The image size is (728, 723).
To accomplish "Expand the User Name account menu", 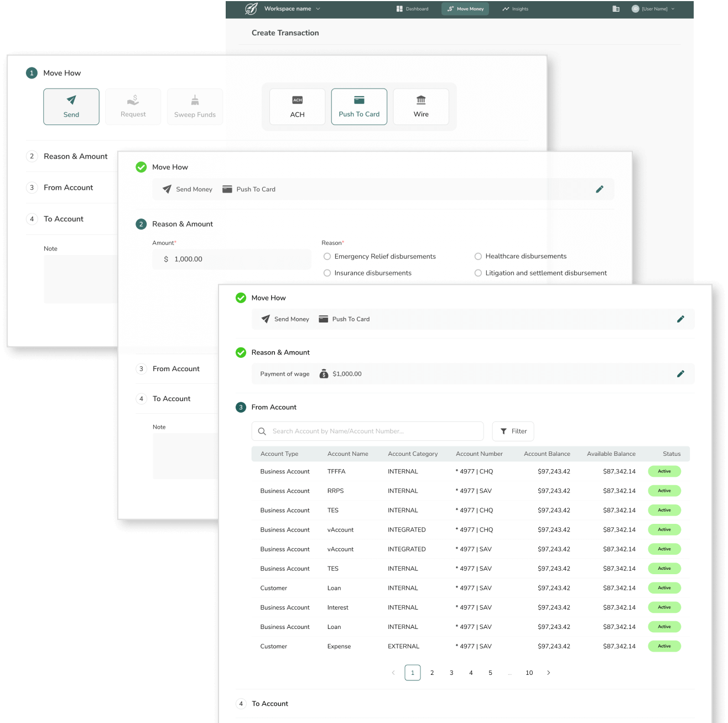I will point(653,9).
